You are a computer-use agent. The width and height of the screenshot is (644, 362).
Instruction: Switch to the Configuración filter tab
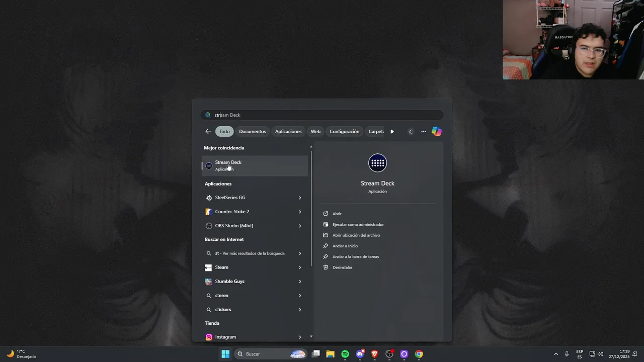tap(345, 131)
